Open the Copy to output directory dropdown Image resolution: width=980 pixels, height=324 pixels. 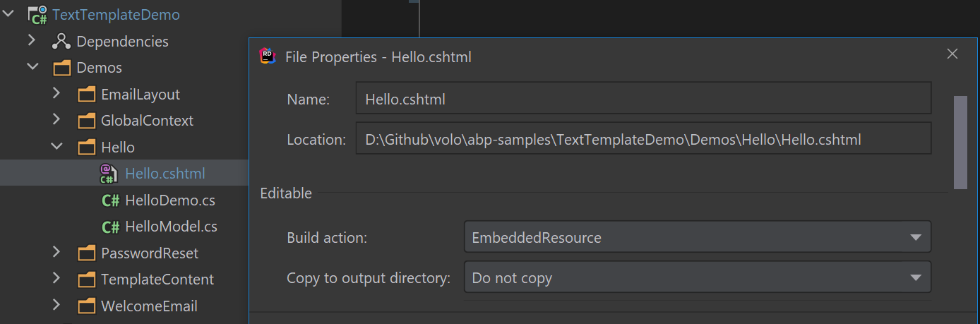click(697, 277)
